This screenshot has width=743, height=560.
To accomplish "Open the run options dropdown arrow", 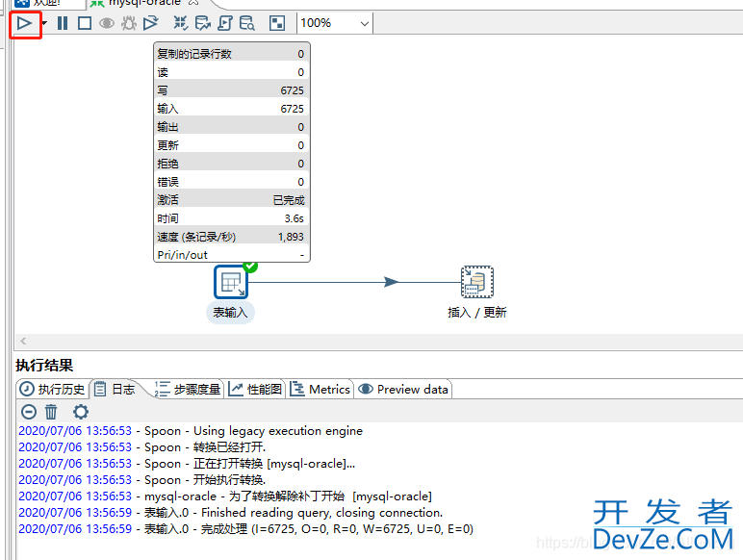I will [x=44, y=23].
